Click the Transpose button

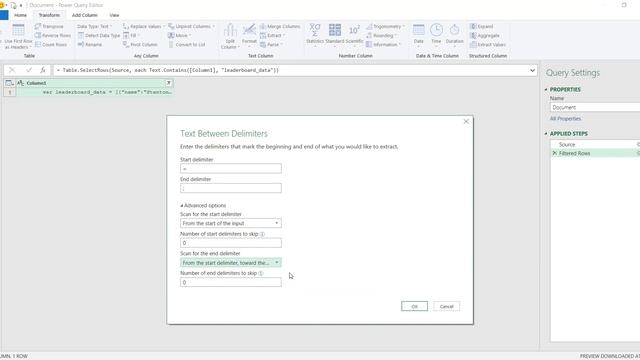tap(49, 26)
